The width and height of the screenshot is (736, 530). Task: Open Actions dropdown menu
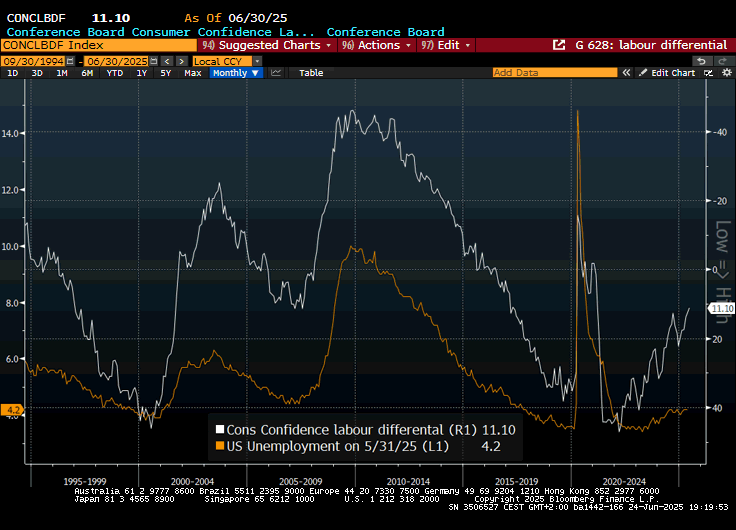[376, 45]
